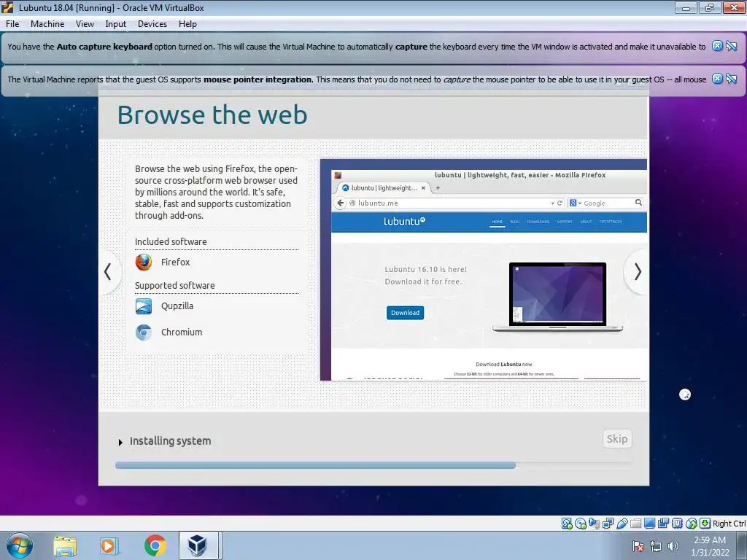Click the Supported software label
Screen dimensions: 747x560
click(x=175, y=285)
